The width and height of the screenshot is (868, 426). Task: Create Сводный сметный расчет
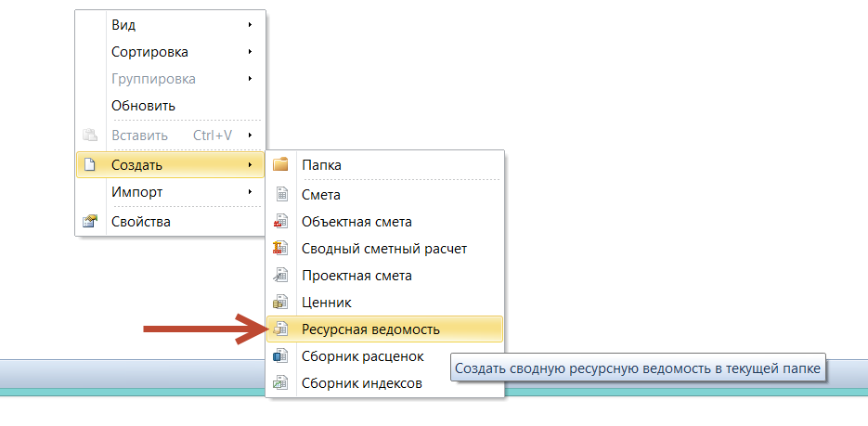click(x=384, y=249)
